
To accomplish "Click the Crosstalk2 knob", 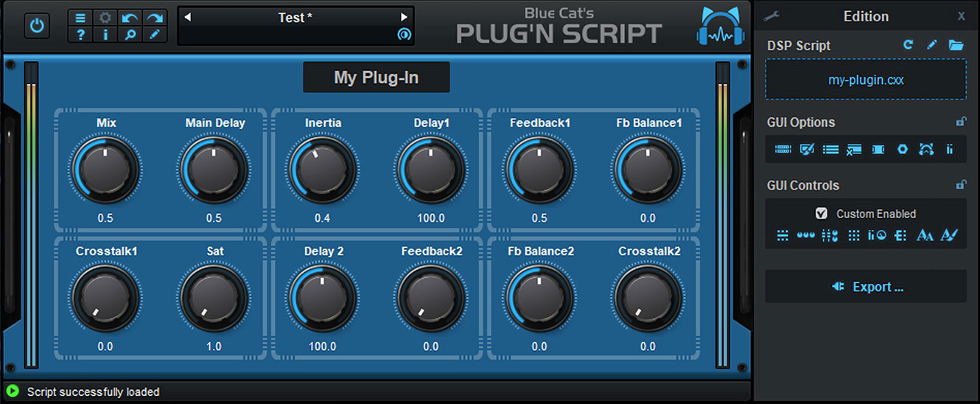I will pos(648,299).
